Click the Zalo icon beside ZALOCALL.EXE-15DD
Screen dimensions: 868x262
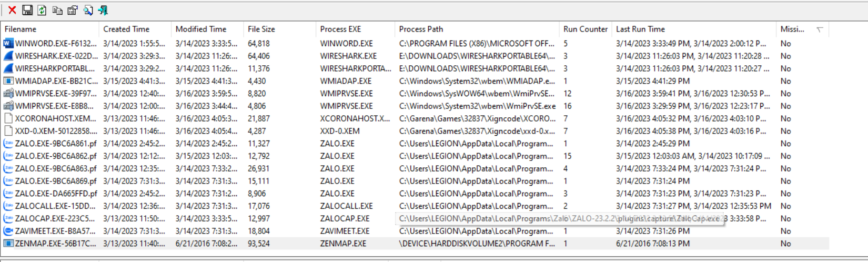pos(8,206)
